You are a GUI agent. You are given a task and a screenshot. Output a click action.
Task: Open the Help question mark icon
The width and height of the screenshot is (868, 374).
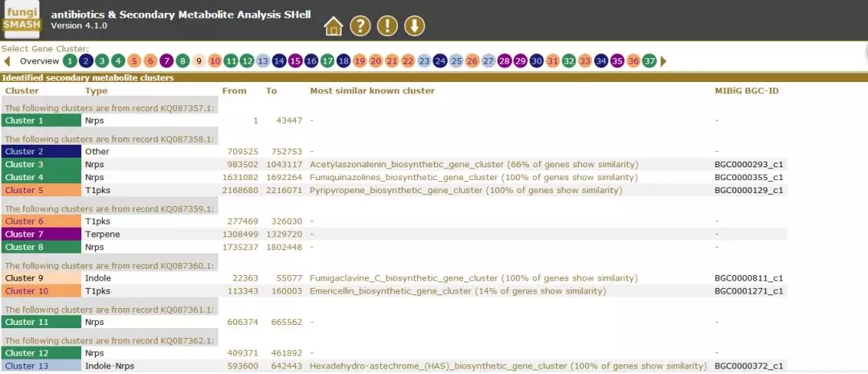[x=360, y=27]
